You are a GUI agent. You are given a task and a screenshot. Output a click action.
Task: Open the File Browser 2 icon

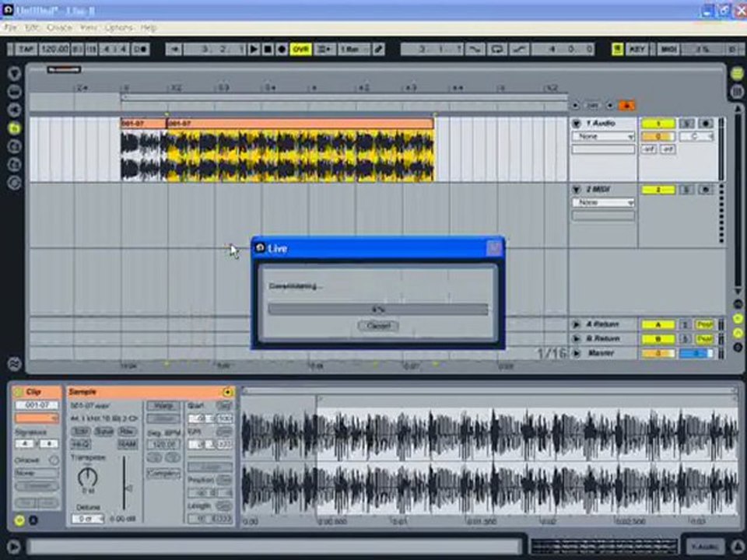pos(14,146)
